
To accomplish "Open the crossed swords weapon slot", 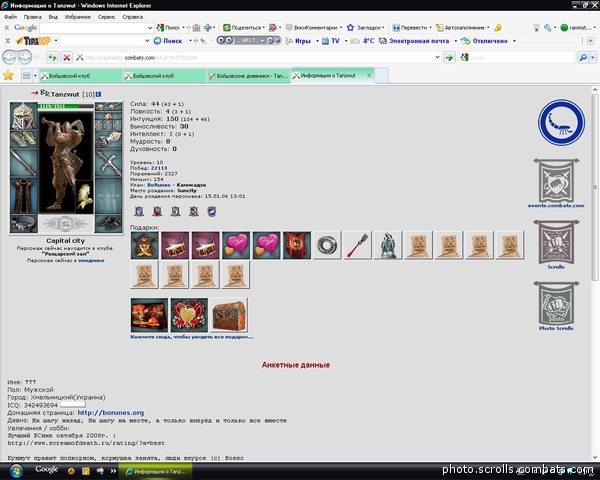I will click(x=108, y=162).
